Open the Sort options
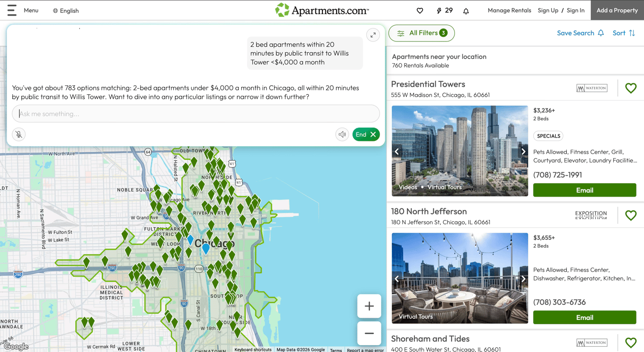 point(624,33)
